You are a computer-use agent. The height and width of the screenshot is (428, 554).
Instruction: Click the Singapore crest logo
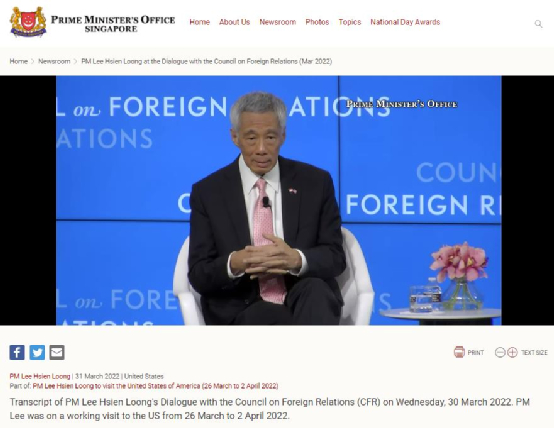click(28, 22)
